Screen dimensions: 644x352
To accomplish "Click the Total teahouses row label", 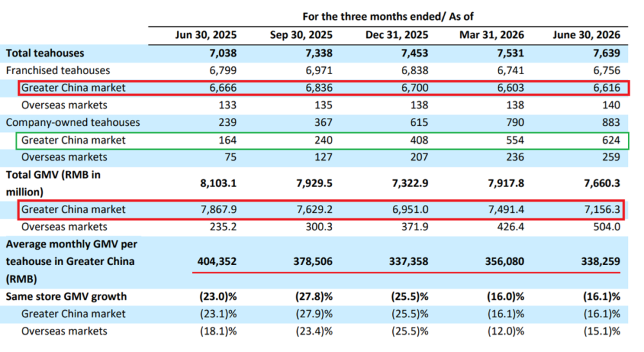I will pyautogui.click(x=45, y=53).
